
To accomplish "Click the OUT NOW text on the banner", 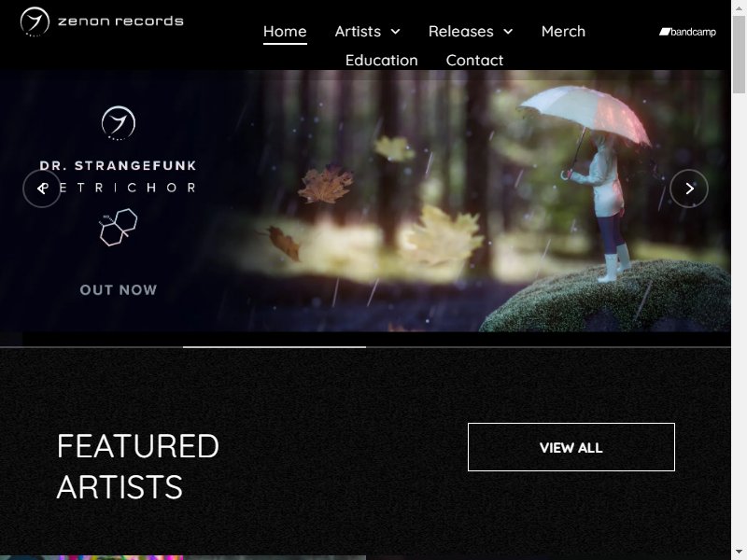I will (x=119, y=290).
